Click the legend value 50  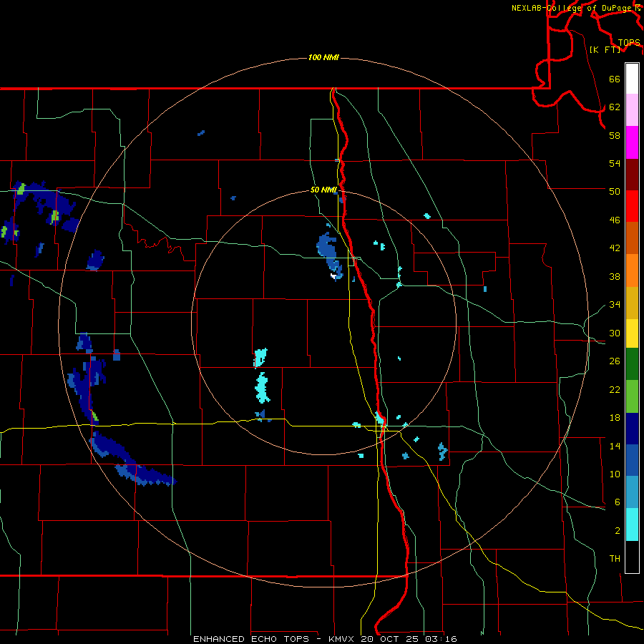pos(615,191)
